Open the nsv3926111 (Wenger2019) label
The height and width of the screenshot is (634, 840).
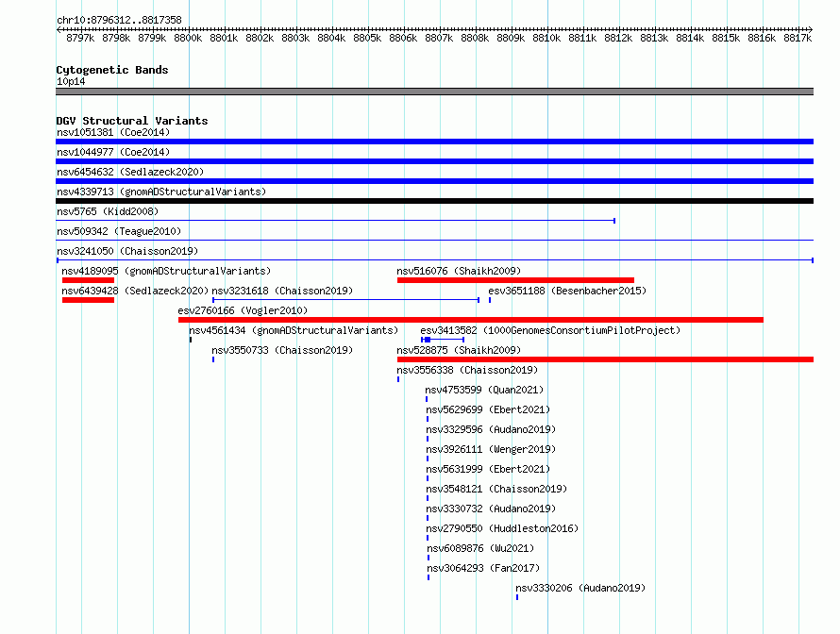point(491,449)
